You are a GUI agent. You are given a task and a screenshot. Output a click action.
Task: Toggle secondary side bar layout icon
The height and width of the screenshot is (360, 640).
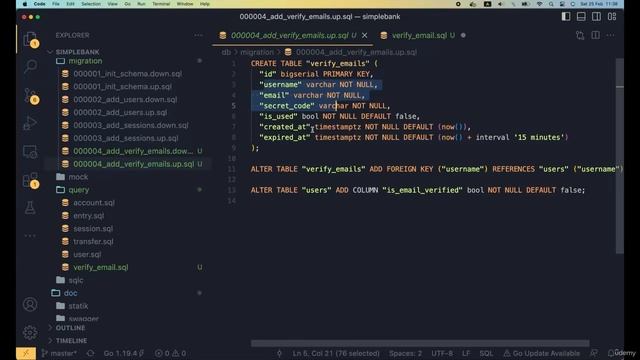click(x=596, y=17)
